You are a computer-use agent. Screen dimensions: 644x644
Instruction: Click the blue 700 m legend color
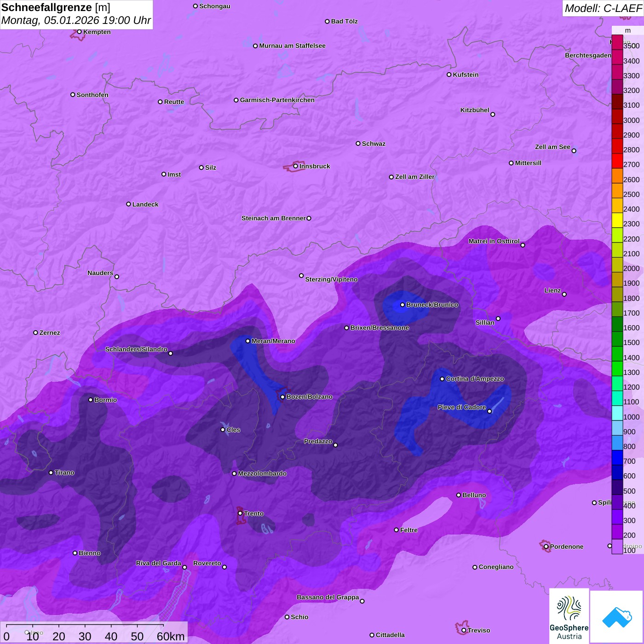pos(617,458)
